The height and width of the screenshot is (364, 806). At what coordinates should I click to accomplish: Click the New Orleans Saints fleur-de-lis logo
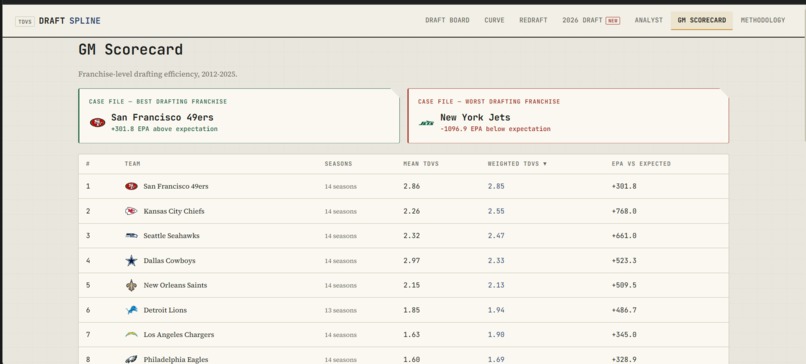pyautogui.click(x=132, y=285)
